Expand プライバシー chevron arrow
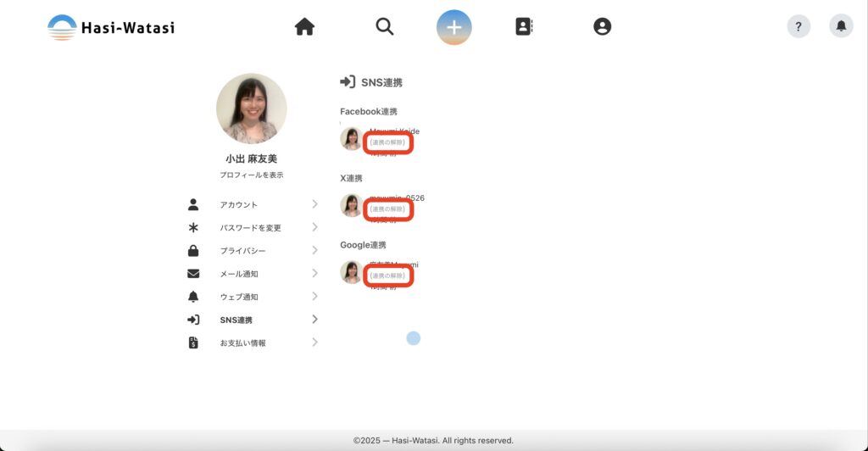Image resolution: width=868 pixels, height=451 pixels. click(314, 250)
